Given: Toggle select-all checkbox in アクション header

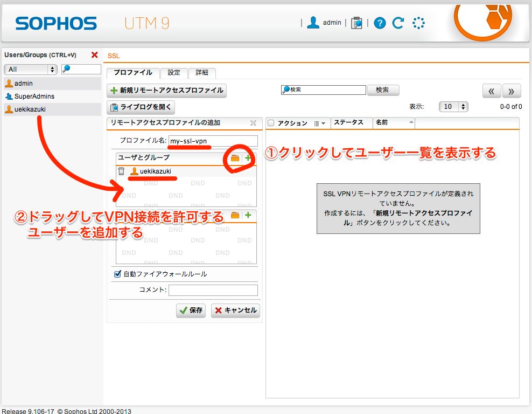Looking at the screenshot, I should coord(271,123).
